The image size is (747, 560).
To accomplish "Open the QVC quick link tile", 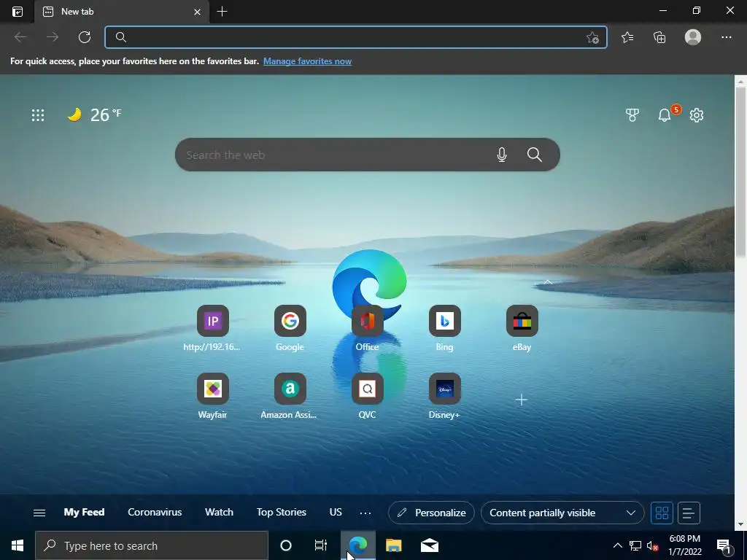I will coord(368,396).
